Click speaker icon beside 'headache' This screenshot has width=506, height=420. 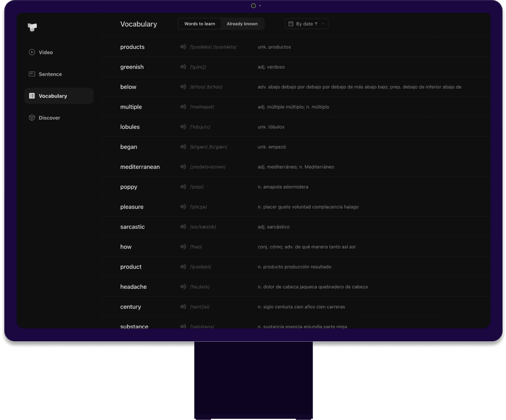click(x=183, y=287)
